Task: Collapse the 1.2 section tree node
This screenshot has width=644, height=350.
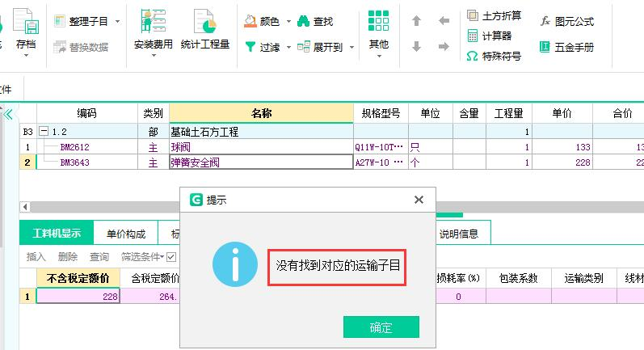Action: pyautogui.click(x=44, y=131)
